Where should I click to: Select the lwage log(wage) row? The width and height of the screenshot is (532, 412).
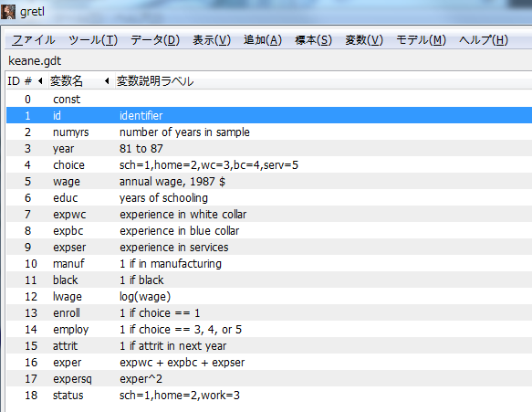click(269, 297)
